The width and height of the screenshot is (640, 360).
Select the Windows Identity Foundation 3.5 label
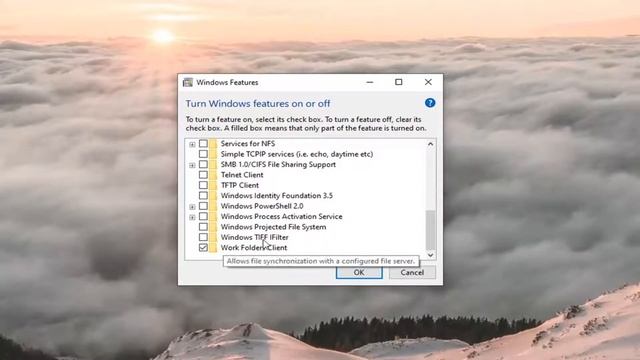277,196
